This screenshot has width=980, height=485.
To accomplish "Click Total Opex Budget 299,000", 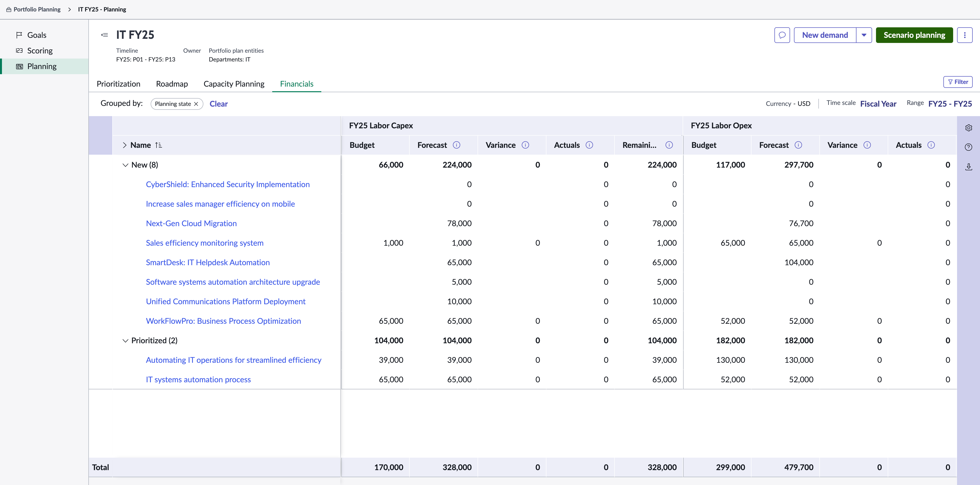I will 730,467.
